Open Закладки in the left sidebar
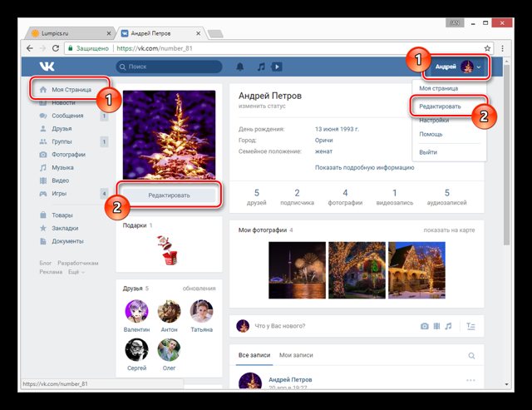The image size is (532, 410). pyautogui.click(x=67, y=228)
